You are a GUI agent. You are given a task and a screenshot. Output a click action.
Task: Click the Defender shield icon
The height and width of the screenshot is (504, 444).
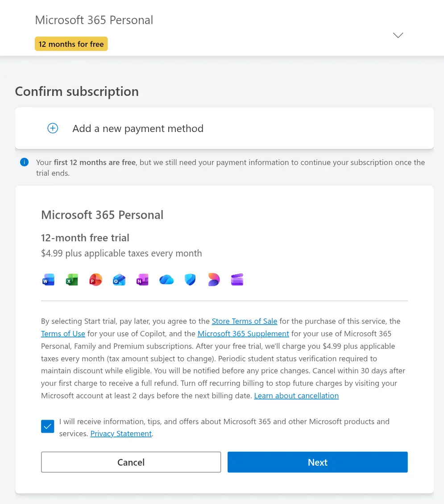point(190,280)
